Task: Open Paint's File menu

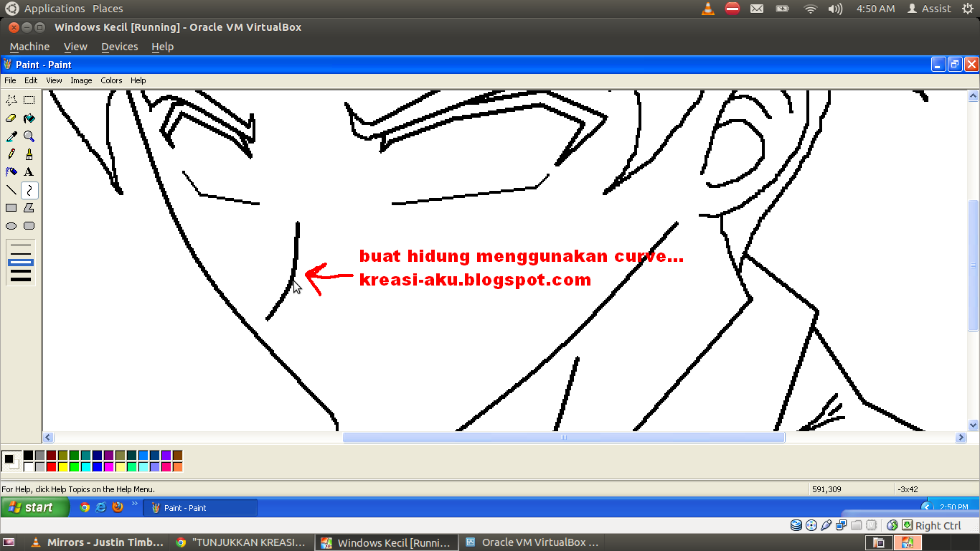Action: [x=10, y=80]
